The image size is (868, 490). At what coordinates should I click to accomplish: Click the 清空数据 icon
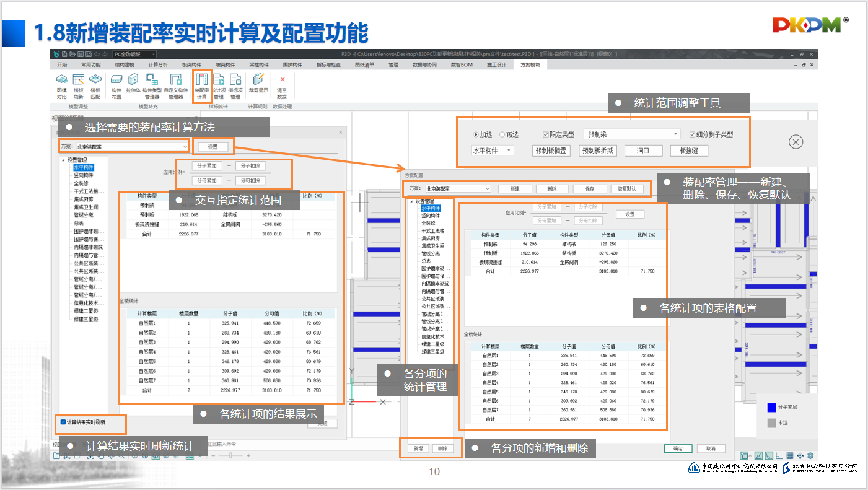[x=281, y=86]
